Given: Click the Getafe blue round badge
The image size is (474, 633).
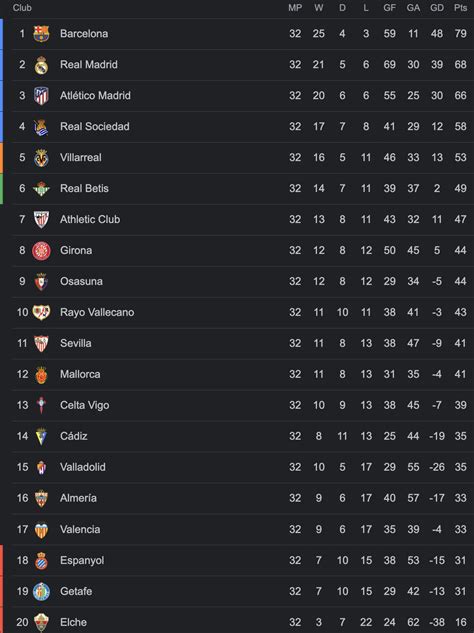Looking at the screenshot, I should click(41, 591).
